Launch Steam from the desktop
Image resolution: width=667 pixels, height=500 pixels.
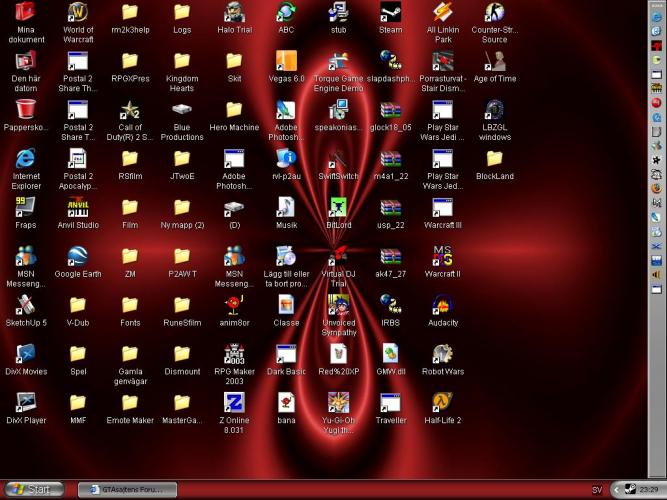pyautogui.click(x=390, y=12)
